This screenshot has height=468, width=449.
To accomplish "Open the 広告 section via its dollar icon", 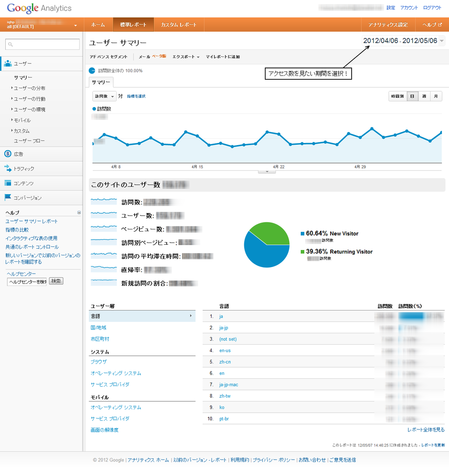I will click(8, 154).
